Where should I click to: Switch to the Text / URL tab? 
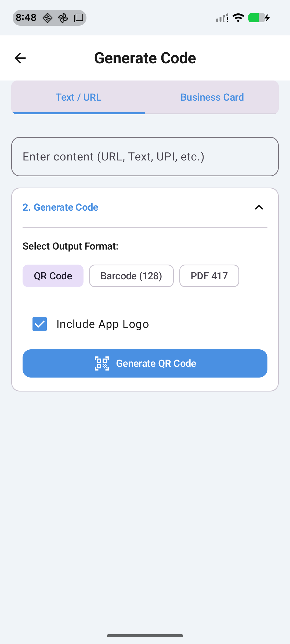tap(78, 97)
